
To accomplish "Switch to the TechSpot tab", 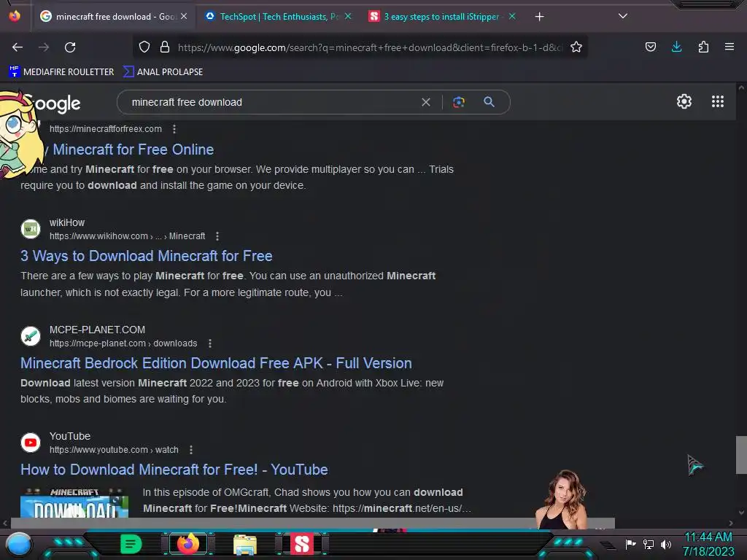I will point(279,17).
